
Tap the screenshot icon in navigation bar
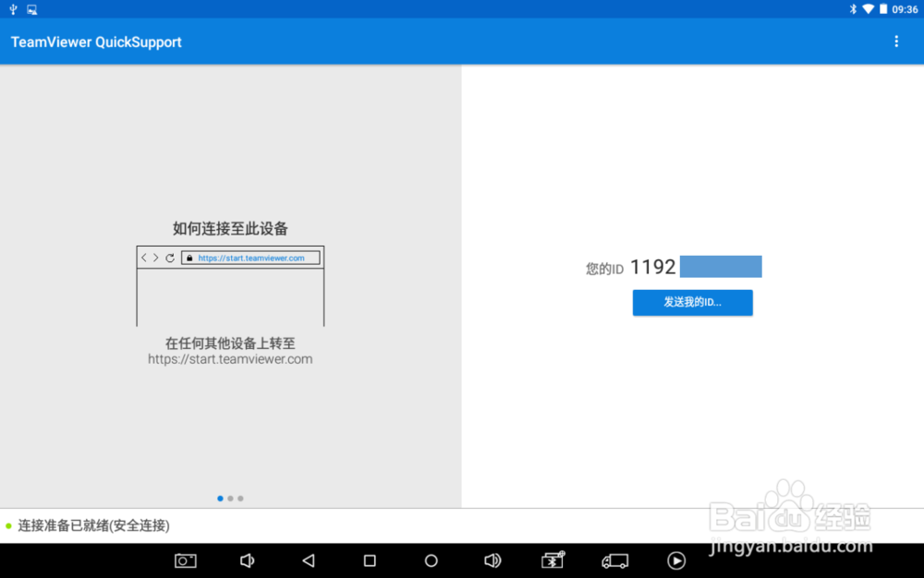[x=186, y=561]
